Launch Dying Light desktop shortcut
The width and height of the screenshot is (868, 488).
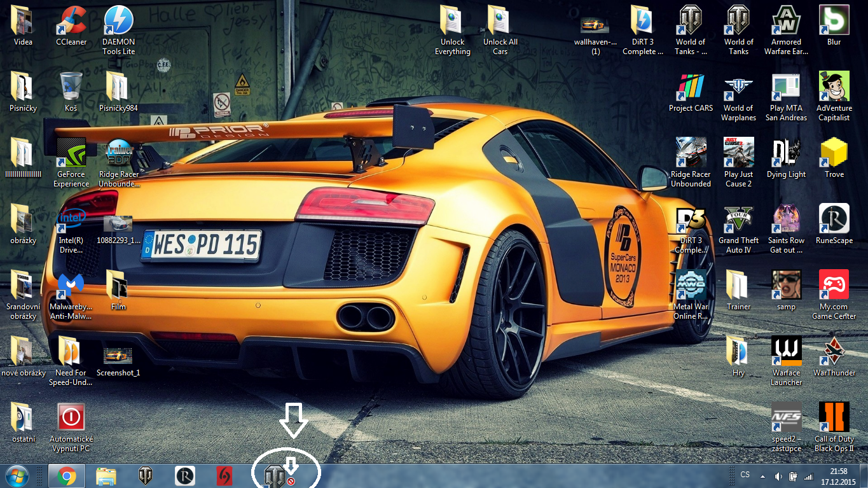coord(786,153)
